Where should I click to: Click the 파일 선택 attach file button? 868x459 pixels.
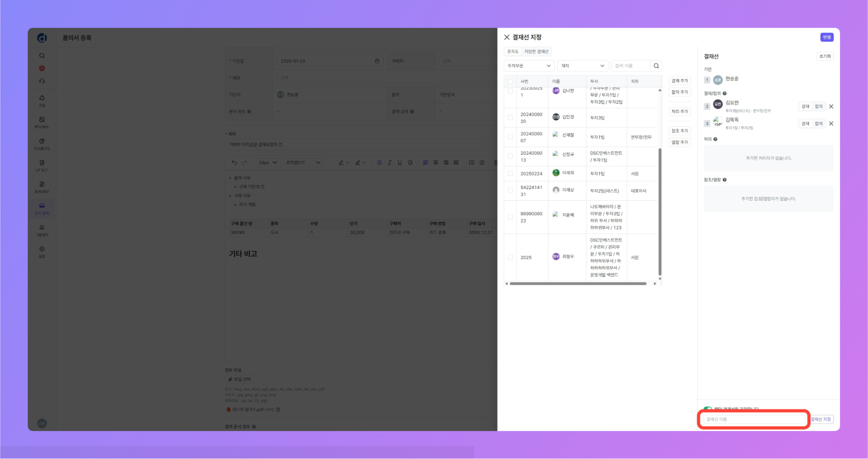pos(240,380)
